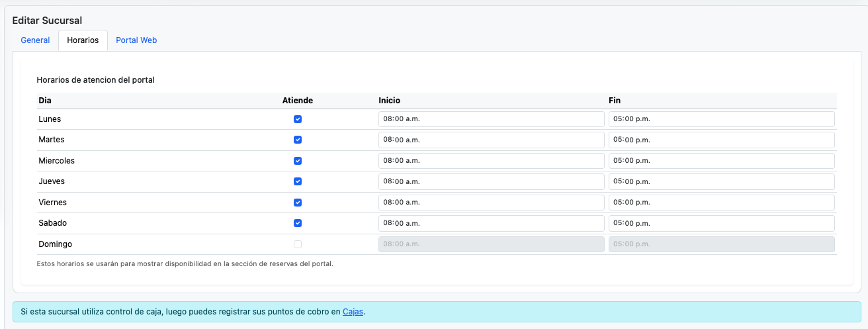Disable the Viernes Atiende checkbox
The height and width of the screenshot is (329, 868).
tap(298, 203)
